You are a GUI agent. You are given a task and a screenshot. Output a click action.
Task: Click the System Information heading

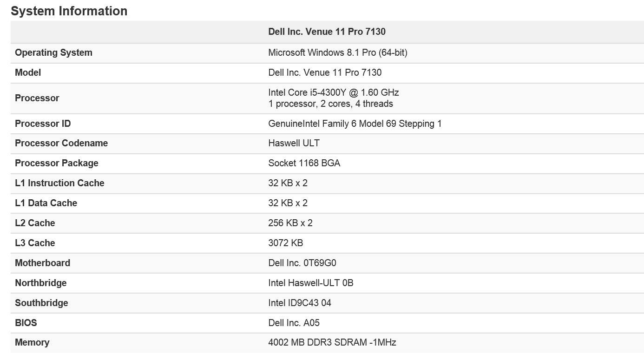(x=69, y=11)
